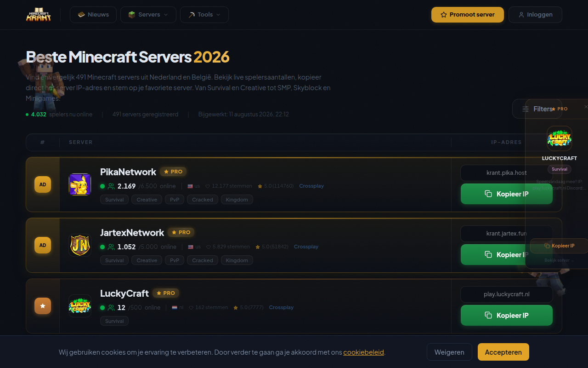
Task: Close the LuckyCraft promo side panel
Action: tap(586, 107)
